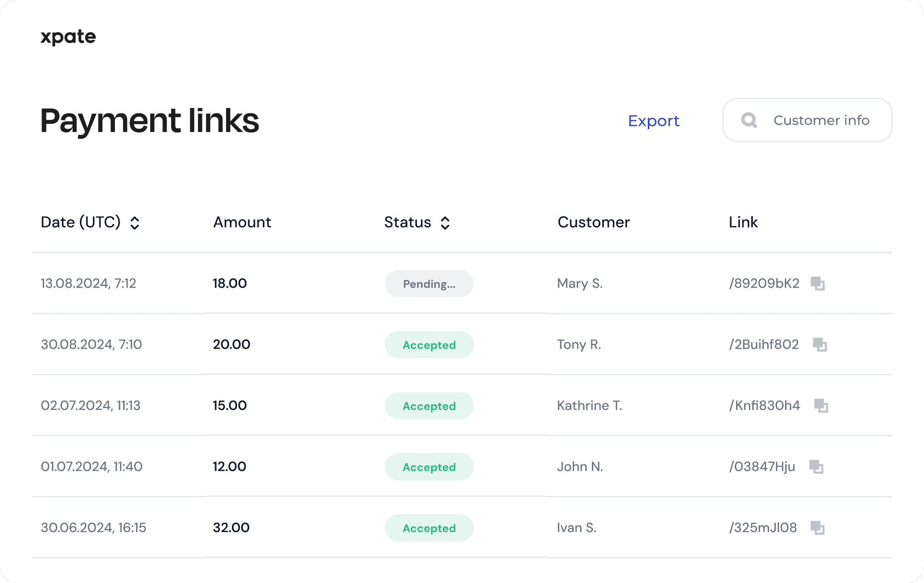Copy the /89209bK2 payment link

817,283
